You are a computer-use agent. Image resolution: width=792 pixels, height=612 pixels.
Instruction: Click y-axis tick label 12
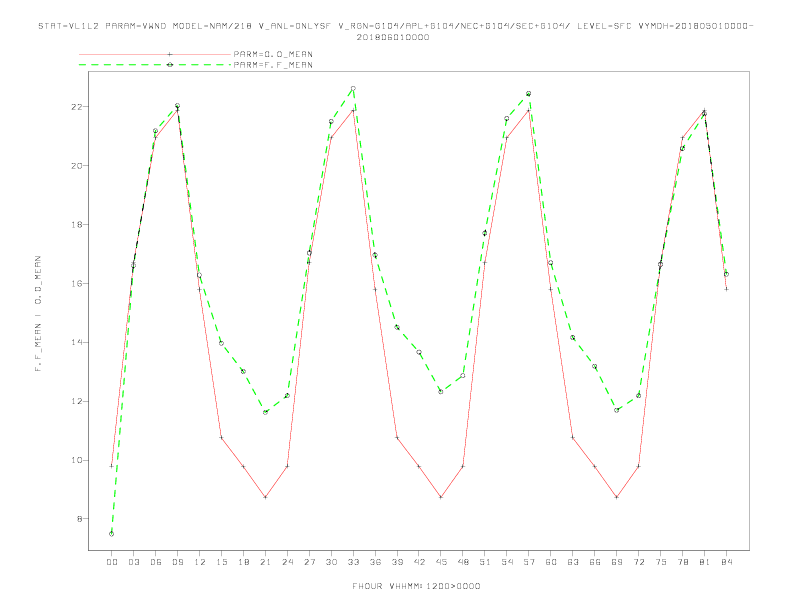77,401
